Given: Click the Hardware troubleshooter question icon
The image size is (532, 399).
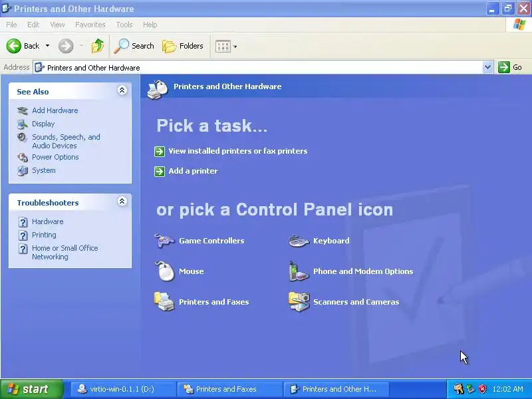Looking at the screenshot, I should point(23,222).
